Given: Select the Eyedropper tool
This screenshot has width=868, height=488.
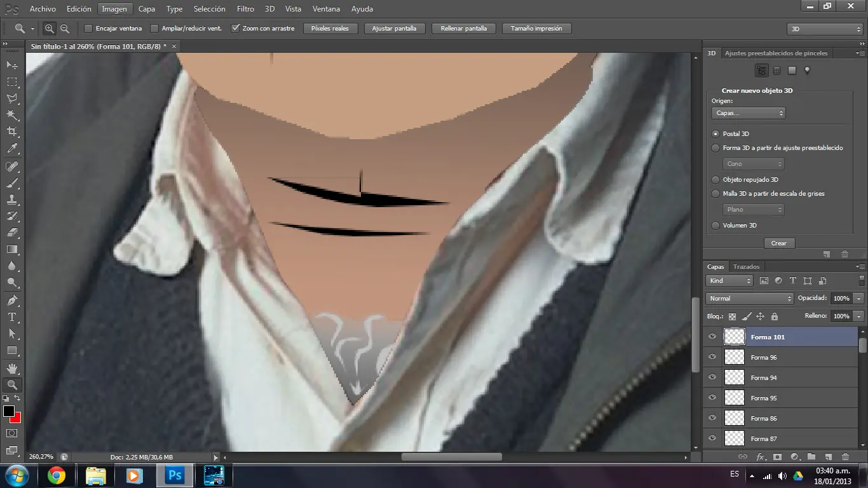Looking at the screenshot, I should [12, 149].
